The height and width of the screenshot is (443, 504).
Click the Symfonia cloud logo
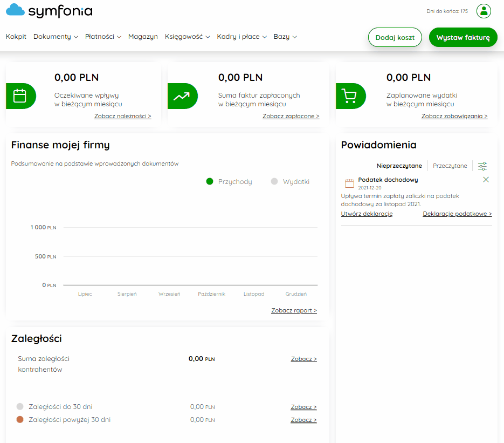[x=49, y=11]
